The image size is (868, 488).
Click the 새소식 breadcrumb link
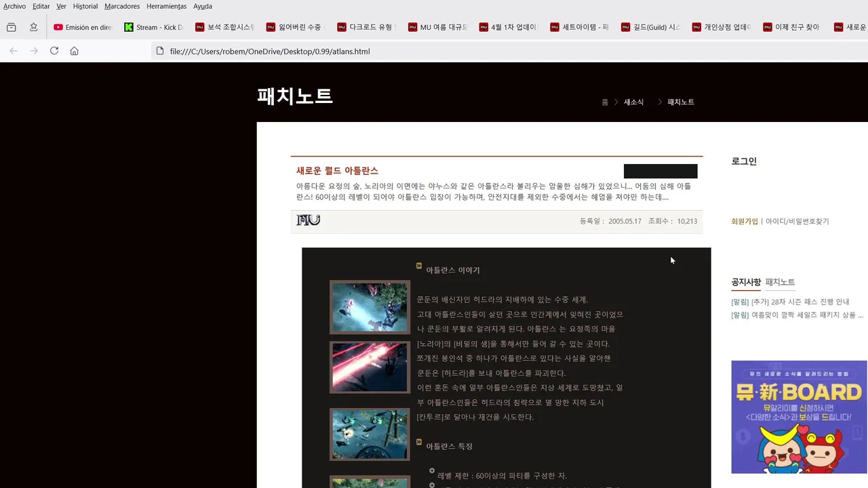(633, 102)
